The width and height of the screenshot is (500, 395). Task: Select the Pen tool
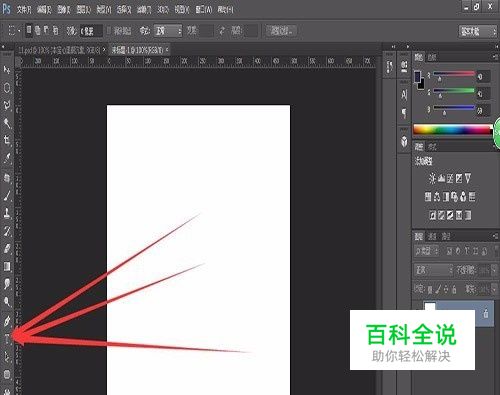pyautogui.click(x=7, y=321)
